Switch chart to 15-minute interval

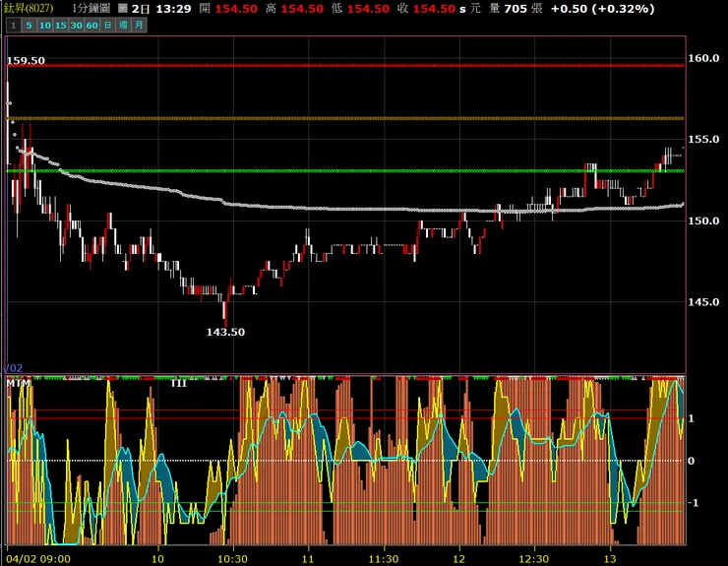[x=61, y=25]
